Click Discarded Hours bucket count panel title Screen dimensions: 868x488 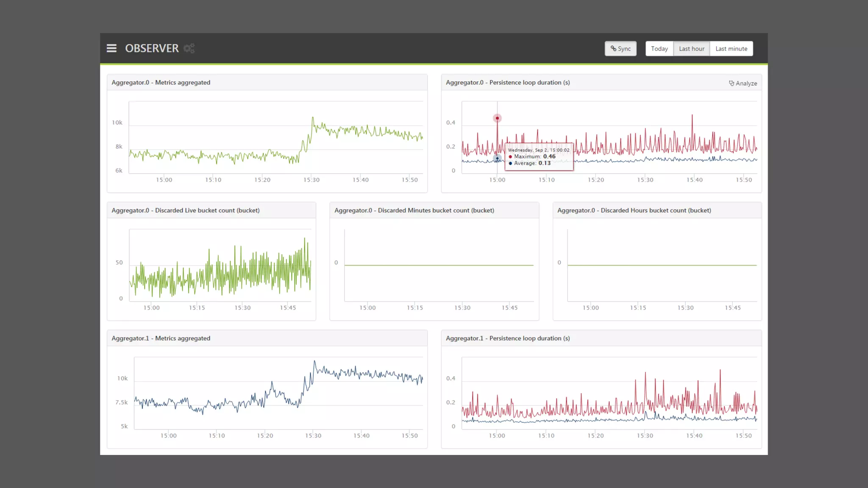pos(634,211)
